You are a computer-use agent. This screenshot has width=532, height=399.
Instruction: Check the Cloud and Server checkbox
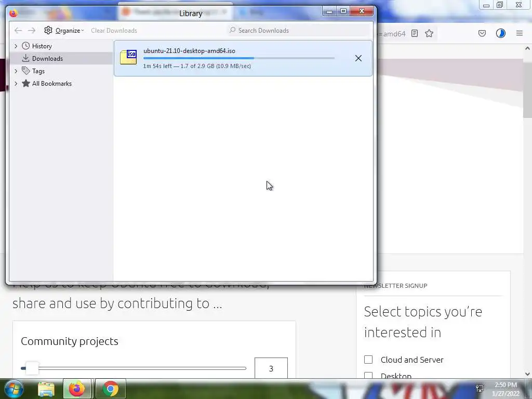coord(368,360)
